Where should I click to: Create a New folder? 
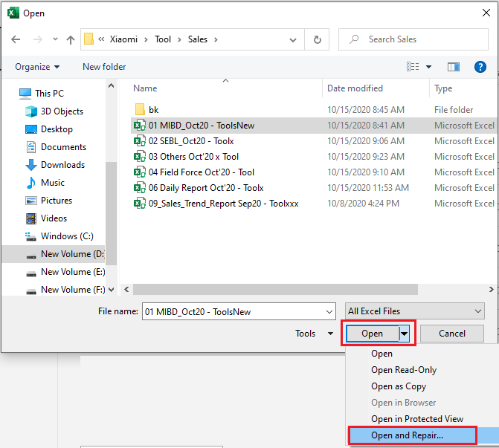[x=104, y=67]
